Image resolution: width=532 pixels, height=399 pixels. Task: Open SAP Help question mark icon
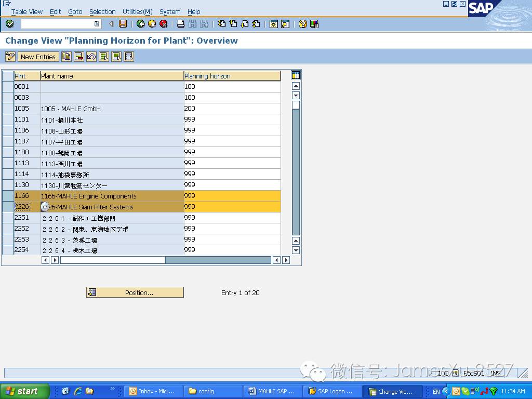pos(303,24)
